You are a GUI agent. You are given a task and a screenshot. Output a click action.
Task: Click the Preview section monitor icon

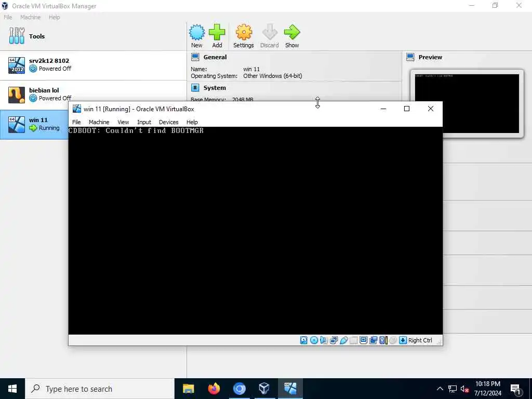(x=410, y=57)
